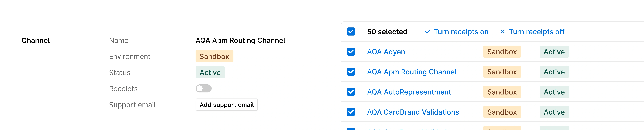644x130 pixels.
Task: Click the Sandbox environment badge in channel details
Action: [x=214, y=56]
